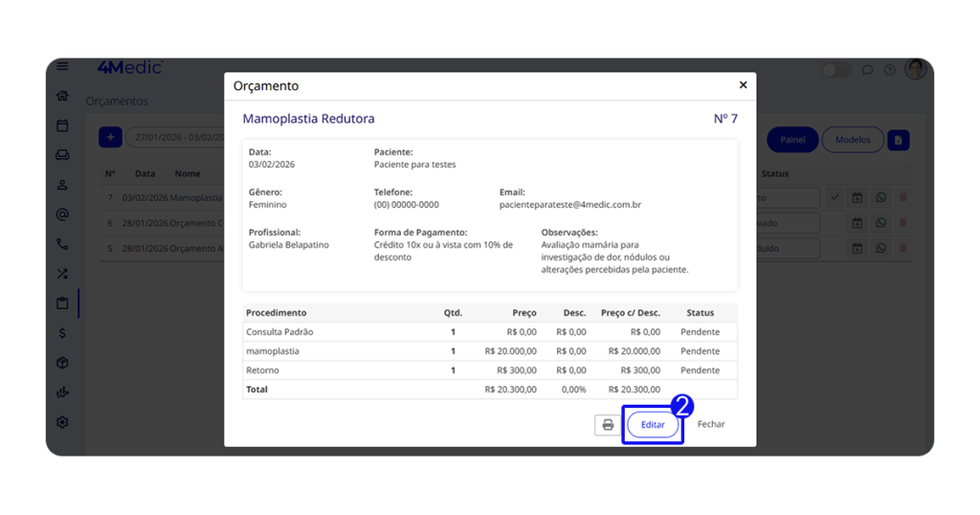
Task: Click the printer icon in the Orçamento dialog
Action: (608, 425)
